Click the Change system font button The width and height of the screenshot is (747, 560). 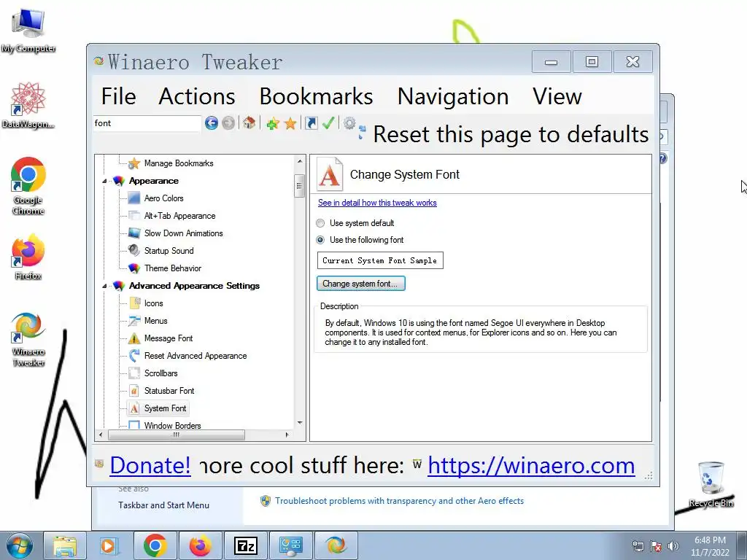tap(360, 284)
